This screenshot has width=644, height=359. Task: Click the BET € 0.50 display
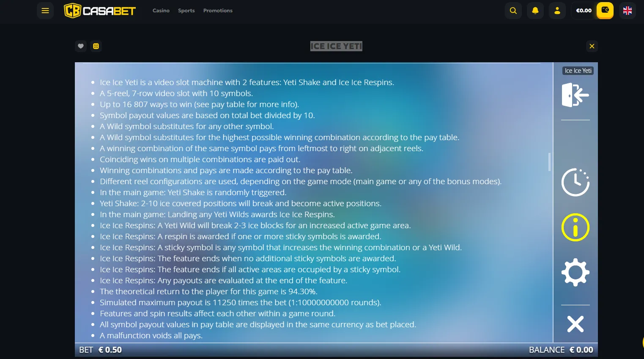(101, 350)
